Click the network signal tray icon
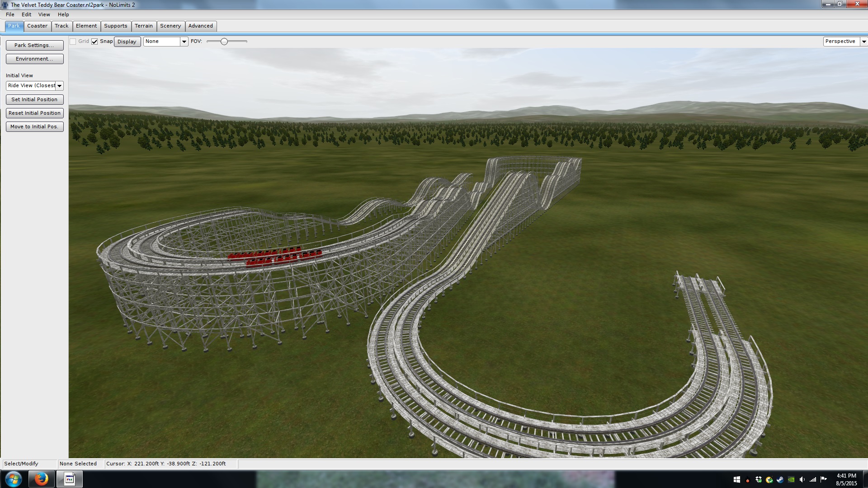This screenshot has height=488, width=868. (x=813, y=479)
